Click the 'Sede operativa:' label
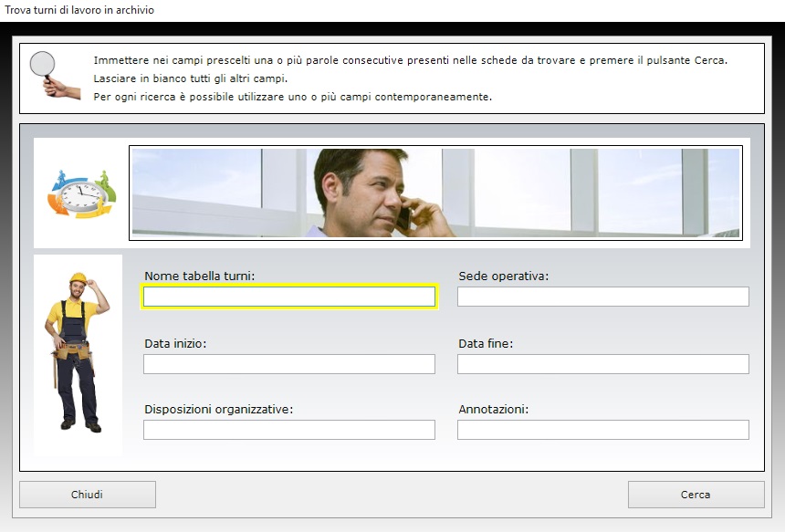Image resolution: width=785 pixels, height=532 pixels. coord(503,276)
